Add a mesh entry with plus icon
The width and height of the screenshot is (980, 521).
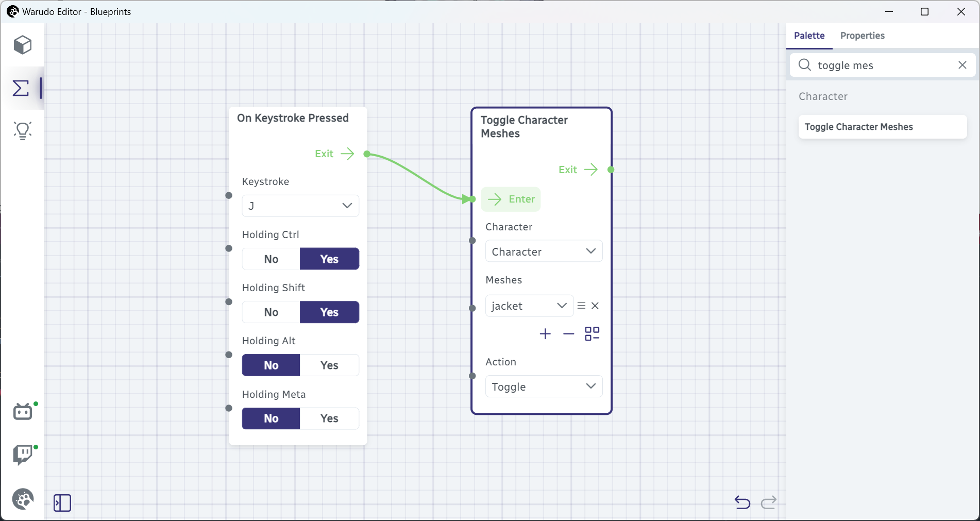pos(545,334)
